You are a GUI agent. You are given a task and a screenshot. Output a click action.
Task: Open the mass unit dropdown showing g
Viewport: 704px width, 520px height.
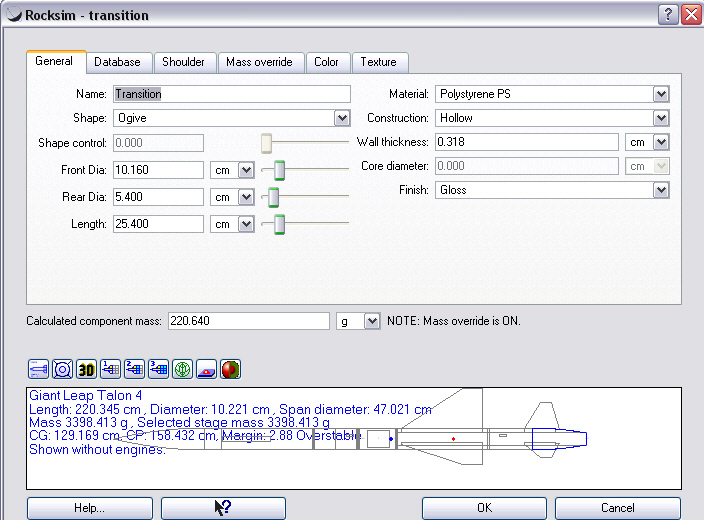(372, 321)
